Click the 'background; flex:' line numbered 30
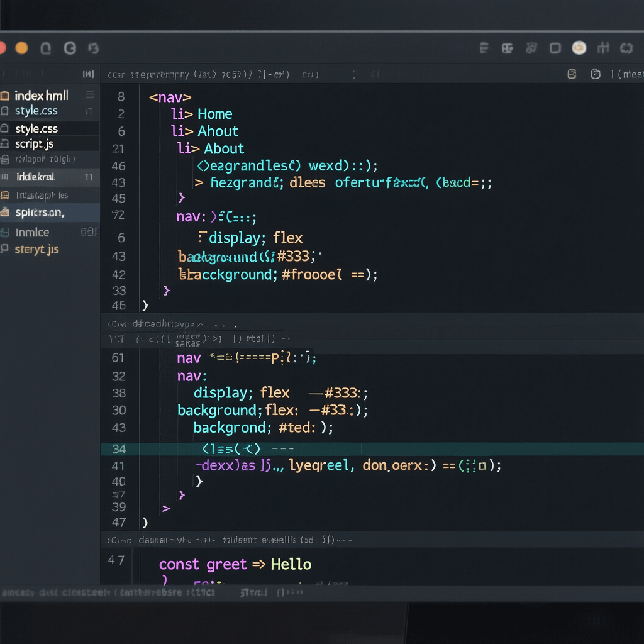 (273, 410)
